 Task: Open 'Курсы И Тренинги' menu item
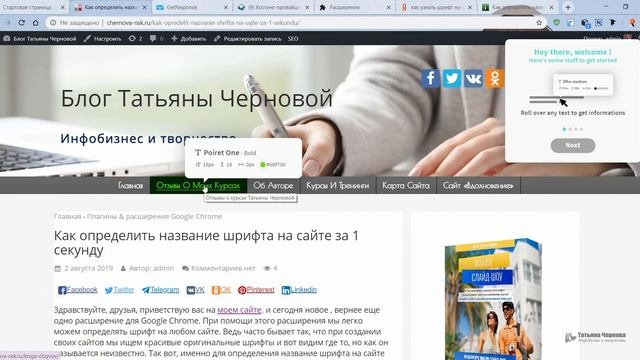pyautogui.click(x=338, y=185)
